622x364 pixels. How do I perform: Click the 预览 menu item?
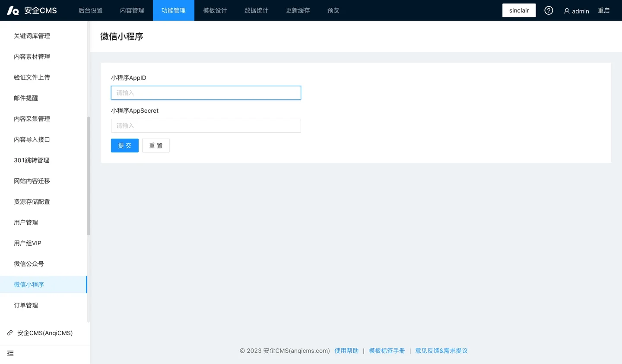coord(333,10)
